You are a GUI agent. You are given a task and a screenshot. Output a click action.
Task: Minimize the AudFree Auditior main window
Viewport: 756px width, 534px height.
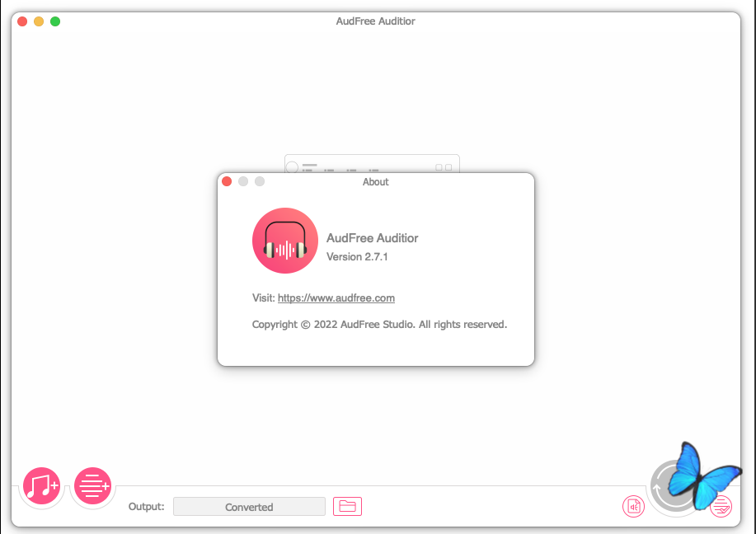point(39,21)
